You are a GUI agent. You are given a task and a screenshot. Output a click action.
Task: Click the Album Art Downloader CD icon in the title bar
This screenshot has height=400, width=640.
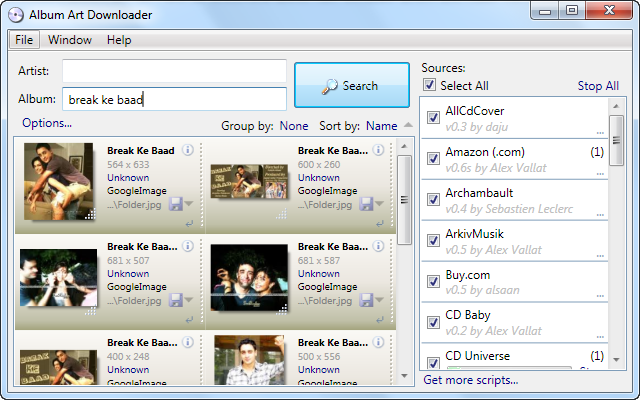click(16, 15)
